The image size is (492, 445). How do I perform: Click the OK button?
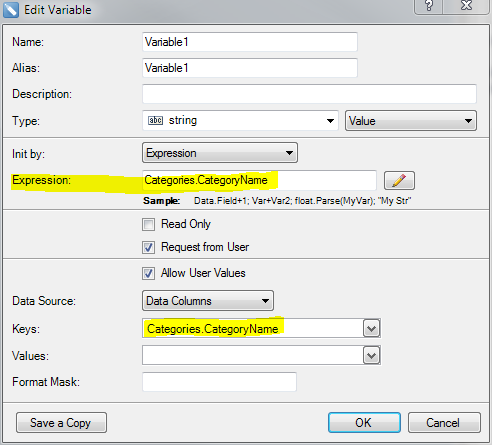click(x=364, y=423)
